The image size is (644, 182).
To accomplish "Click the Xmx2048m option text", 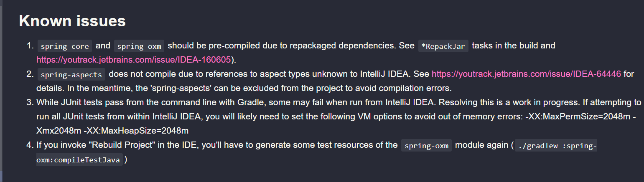I will pyautogui.click(x=59, y=131).
